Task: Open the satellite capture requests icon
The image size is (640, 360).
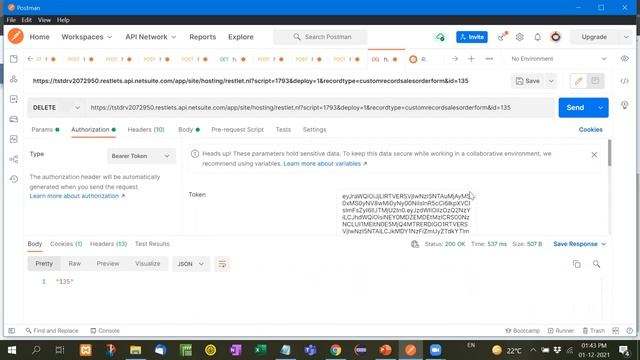Action: (x=502, y=37)
